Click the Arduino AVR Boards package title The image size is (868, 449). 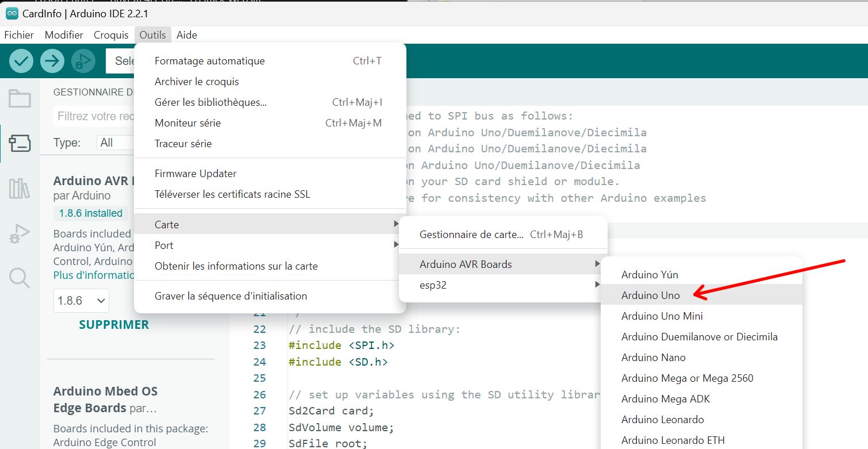point(94,181)
